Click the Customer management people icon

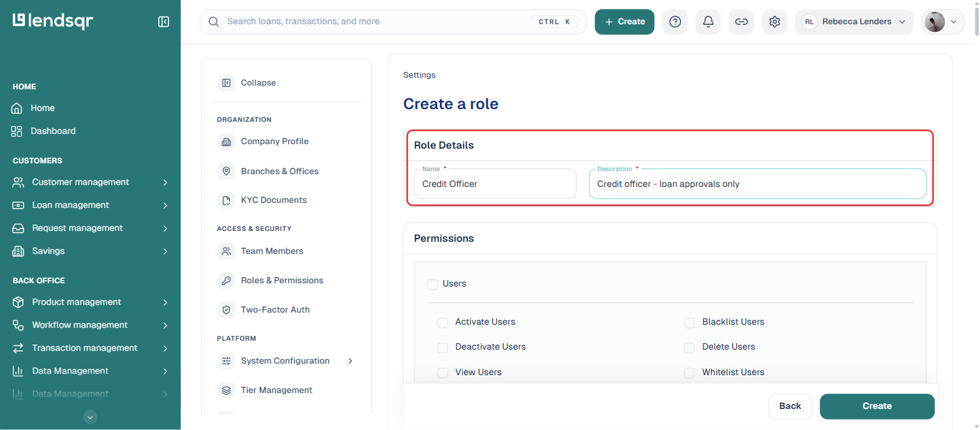[x=19, y=182]
